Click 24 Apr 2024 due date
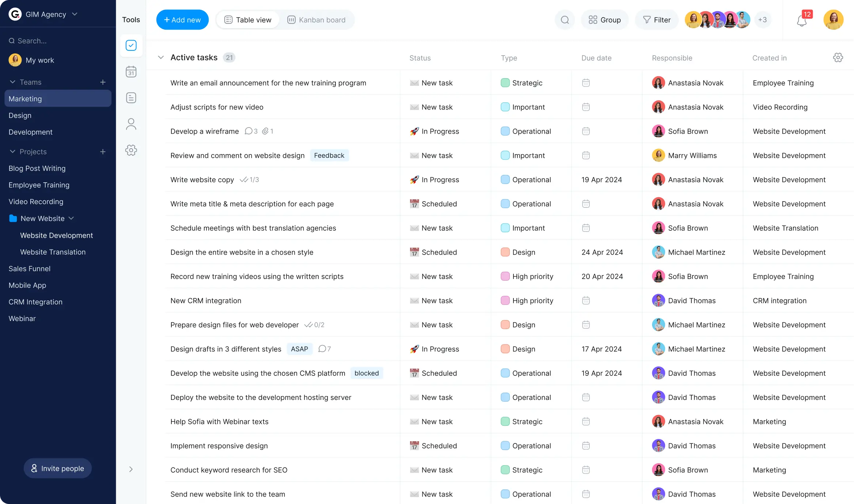Image resolution: width=854 pixels, height=504 pixels. (602, 252)
